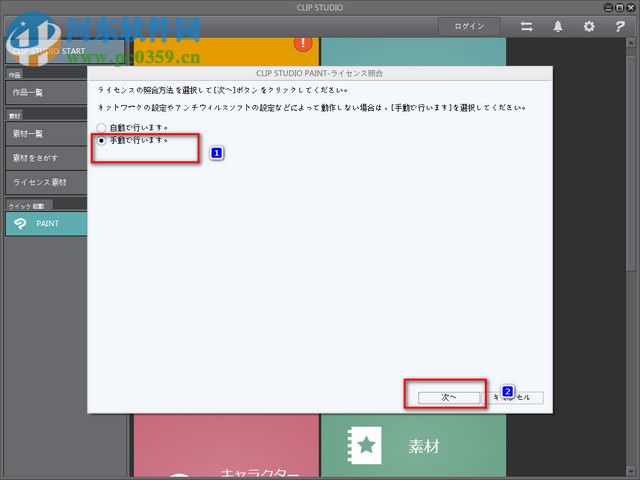Image resolution: width=640 pixels, height=480 pixels.
Task: Open the pink キャラクター tile
Action: pyautogui.click(x=227, y=446)
